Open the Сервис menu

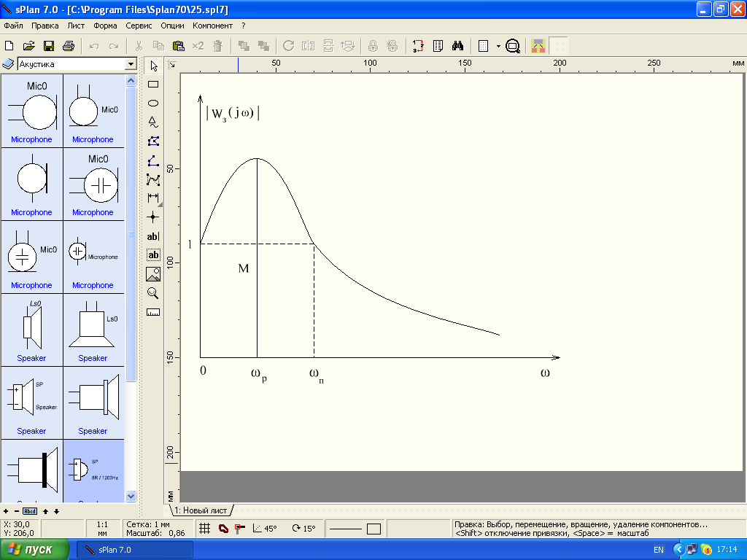[139, 26]
